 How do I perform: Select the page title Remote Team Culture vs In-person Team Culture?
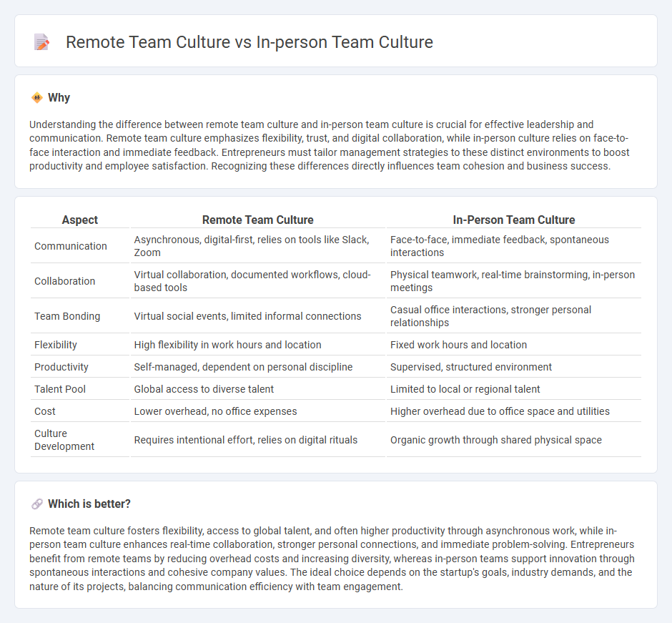point(249,42)
